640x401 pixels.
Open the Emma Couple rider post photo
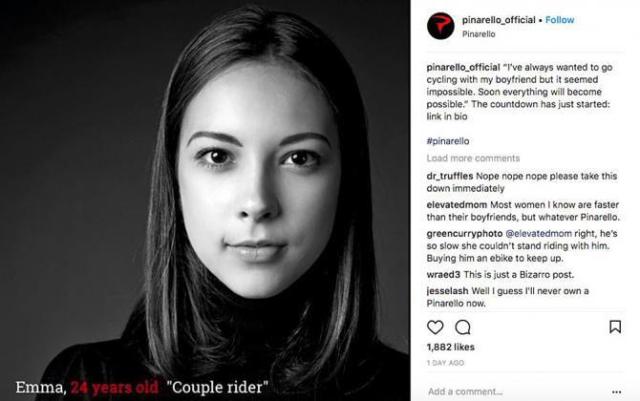pyautogui.click(x=205, y=200)
